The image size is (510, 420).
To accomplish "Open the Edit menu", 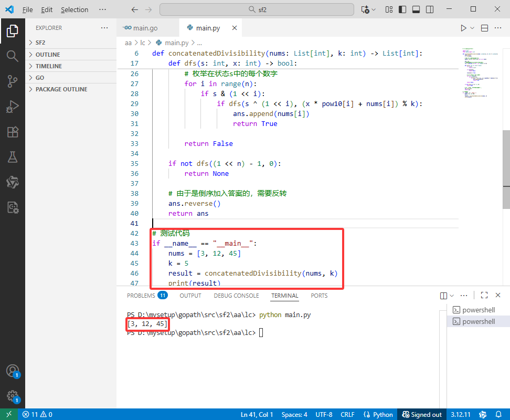I will [47, 10].
